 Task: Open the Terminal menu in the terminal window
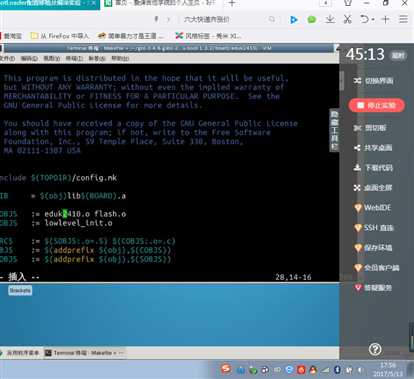(74, 59)
